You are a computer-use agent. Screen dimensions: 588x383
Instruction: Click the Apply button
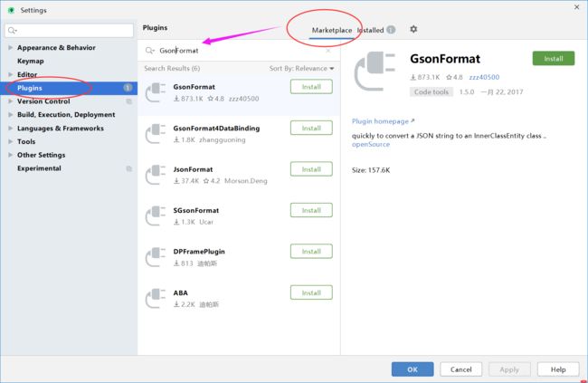(509, 369)
